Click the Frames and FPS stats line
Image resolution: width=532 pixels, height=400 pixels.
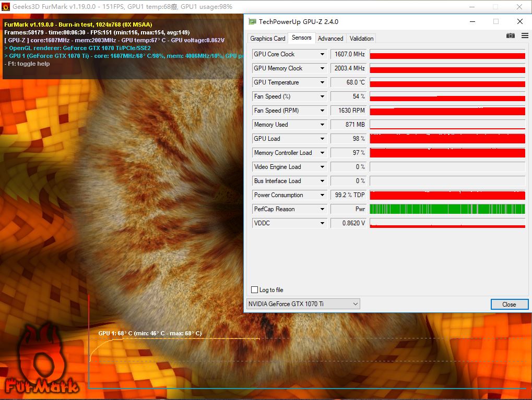[97, 32]
